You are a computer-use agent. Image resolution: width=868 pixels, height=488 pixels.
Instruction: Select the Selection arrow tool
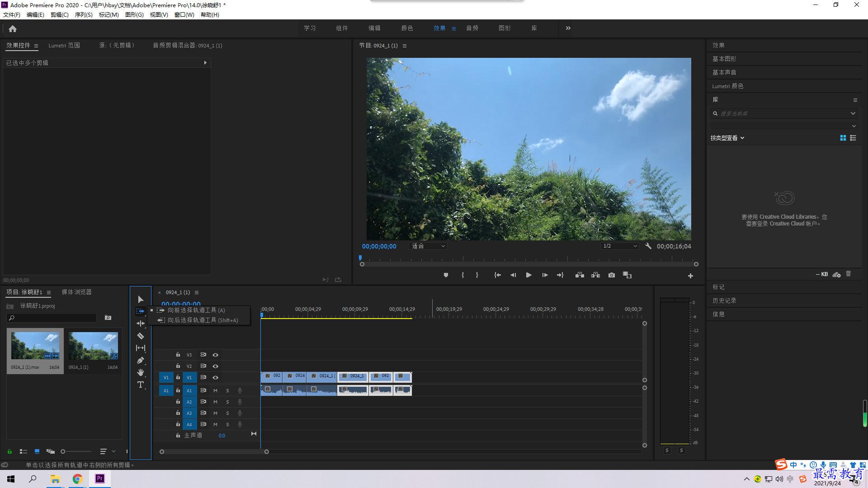point(141,299)
